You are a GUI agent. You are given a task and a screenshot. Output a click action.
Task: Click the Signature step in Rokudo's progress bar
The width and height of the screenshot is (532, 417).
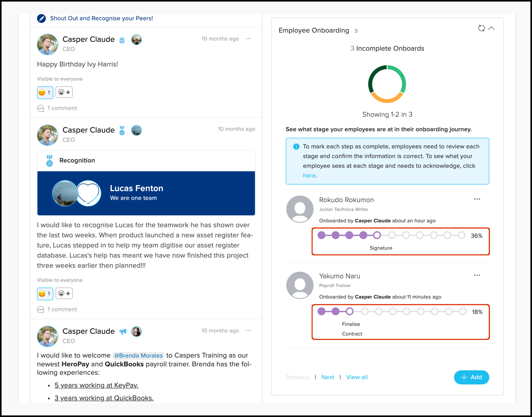(x=377, y=235)
